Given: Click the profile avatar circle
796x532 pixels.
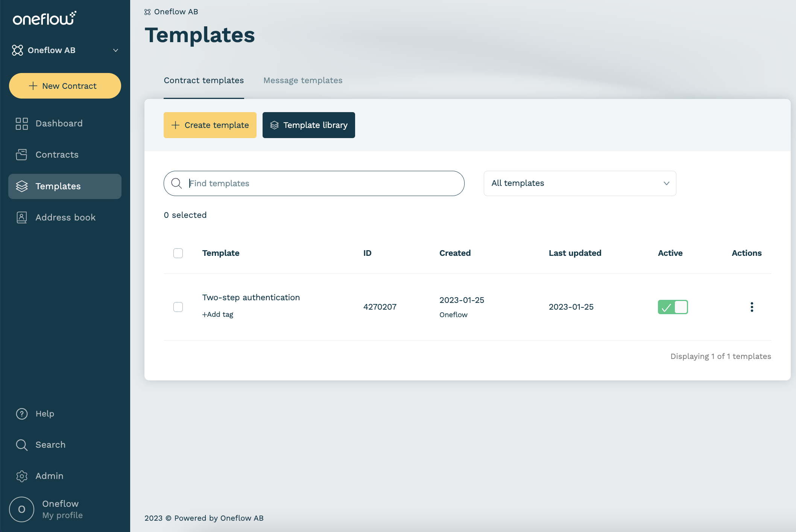Looking at the screenshot, I should (22, 509).
